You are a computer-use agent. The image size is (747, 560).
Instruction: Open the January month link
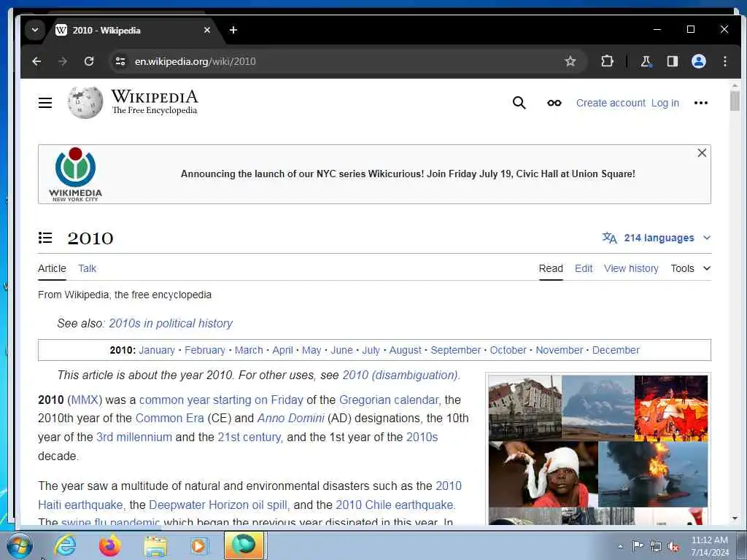coord(157,350)
